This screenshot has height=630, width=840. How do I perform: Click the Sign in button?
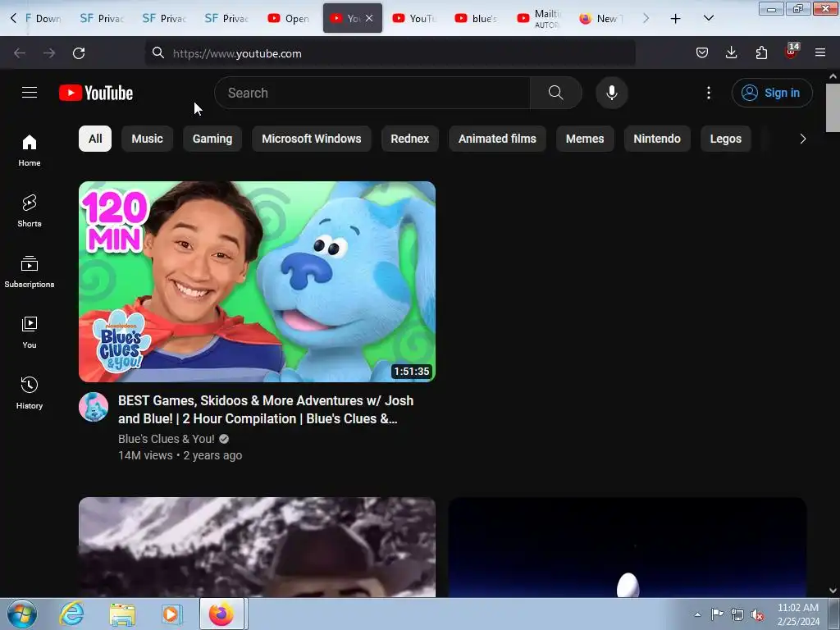[772, 93]
